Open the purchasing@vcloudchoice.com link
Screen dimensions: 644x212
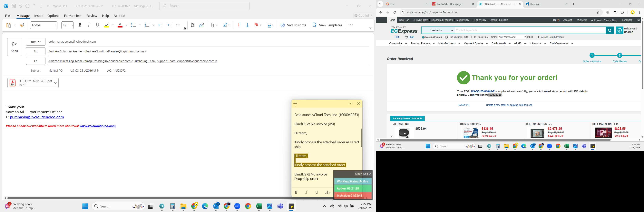37,117
